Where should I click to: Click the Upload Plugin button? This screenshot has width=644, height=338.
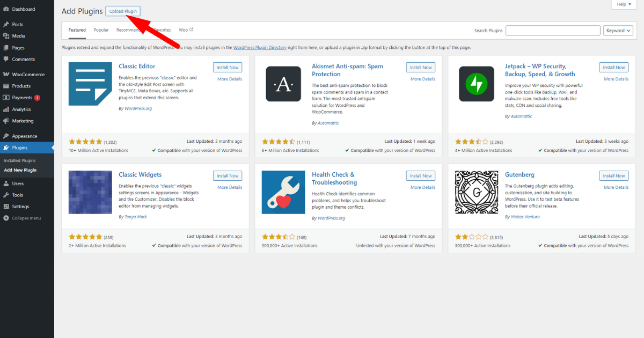123,11
